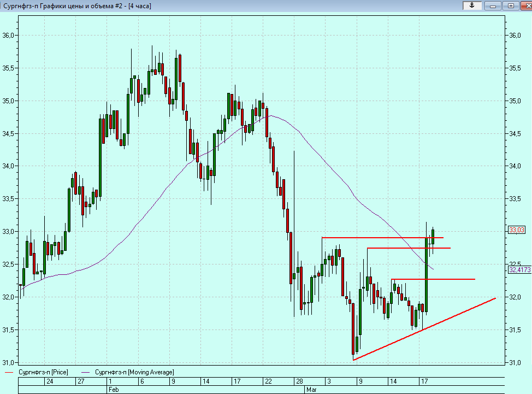Image resolution: width=532 pixels, height=394 pixels.
Task: Click the anchor icon in the title bar
Action: [x=471, y=5]
